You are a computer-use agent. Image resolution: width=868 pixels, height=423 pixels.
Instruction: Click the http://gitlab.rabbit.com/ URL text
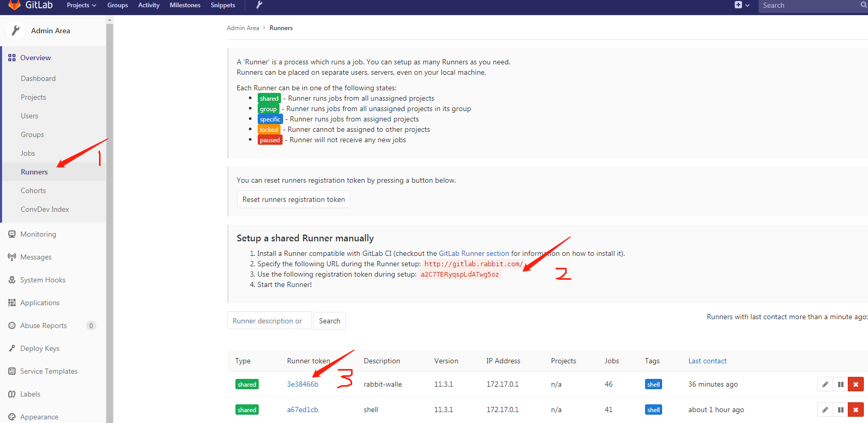(x=473, y=264)
